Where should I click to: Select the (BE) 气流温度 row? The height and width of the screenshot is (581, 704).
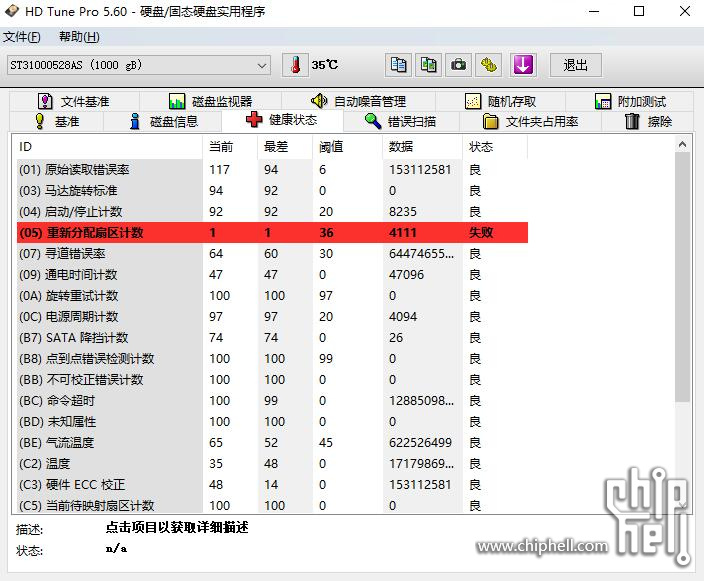point(272,443)
